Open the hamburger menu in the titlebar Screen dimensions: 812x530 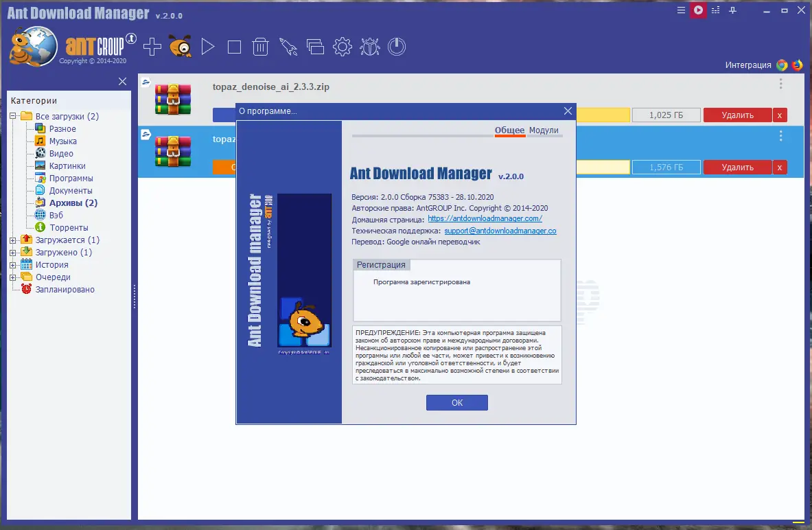[681, 10]
